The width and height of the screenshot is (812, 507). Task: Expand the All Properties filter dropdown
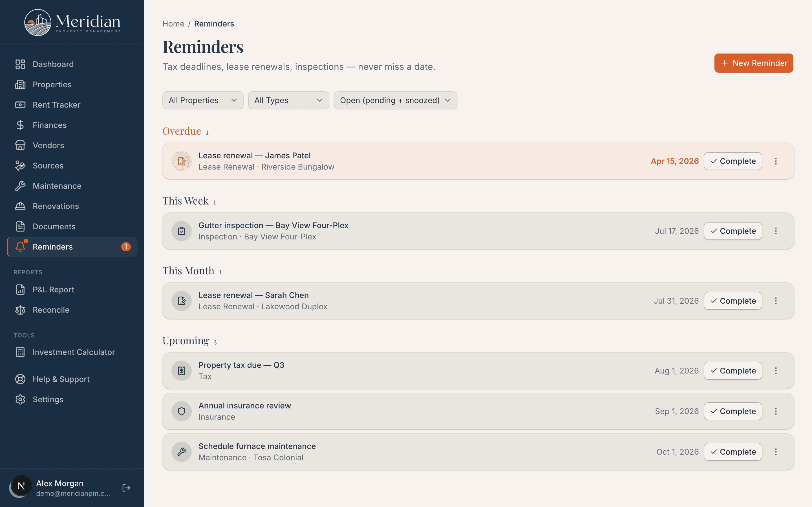pos(203,100)
